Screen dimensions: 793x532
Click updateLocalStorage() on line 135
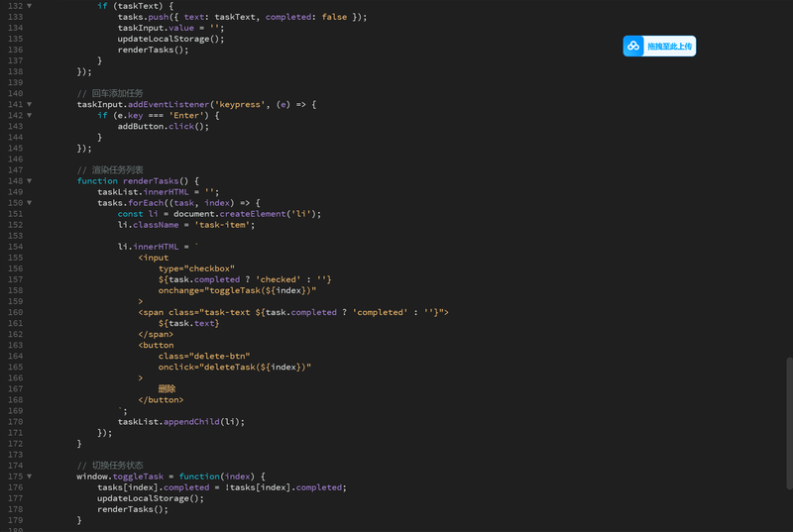170,39
